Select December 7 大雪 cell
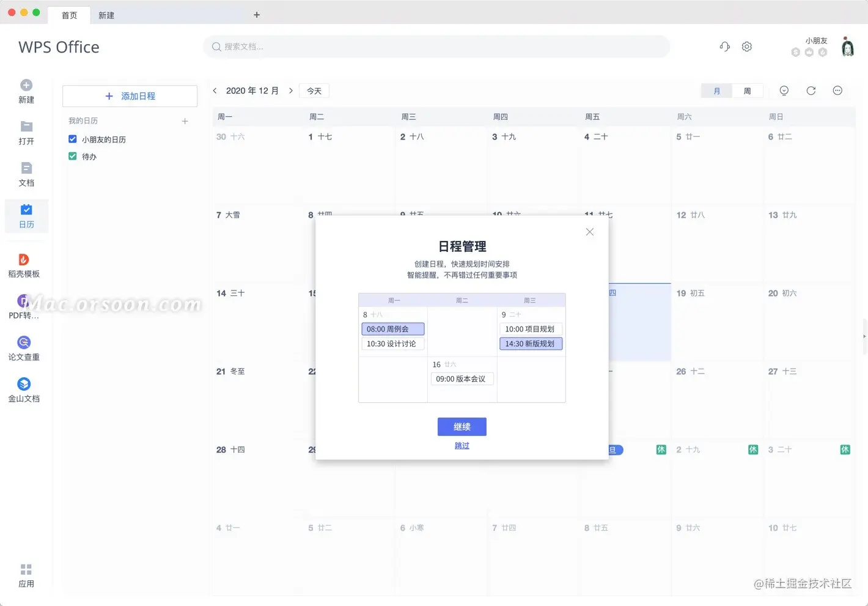868x606 pixels. 257,243
